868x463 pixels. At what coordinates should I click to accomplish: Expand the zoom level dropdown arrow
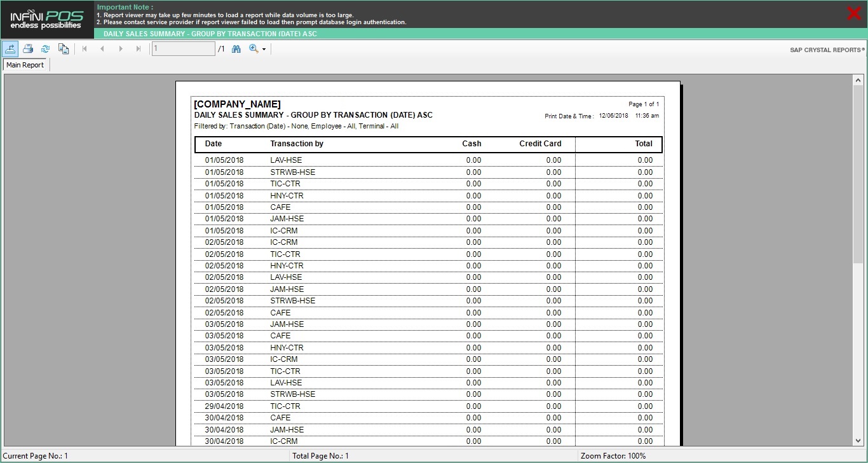click(x=264, y=49)
